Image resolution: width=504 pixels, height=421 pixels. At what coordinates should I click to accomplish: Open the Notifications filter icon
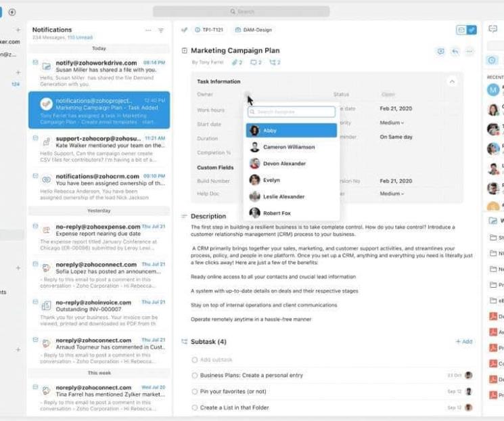(x=161, y=30)
